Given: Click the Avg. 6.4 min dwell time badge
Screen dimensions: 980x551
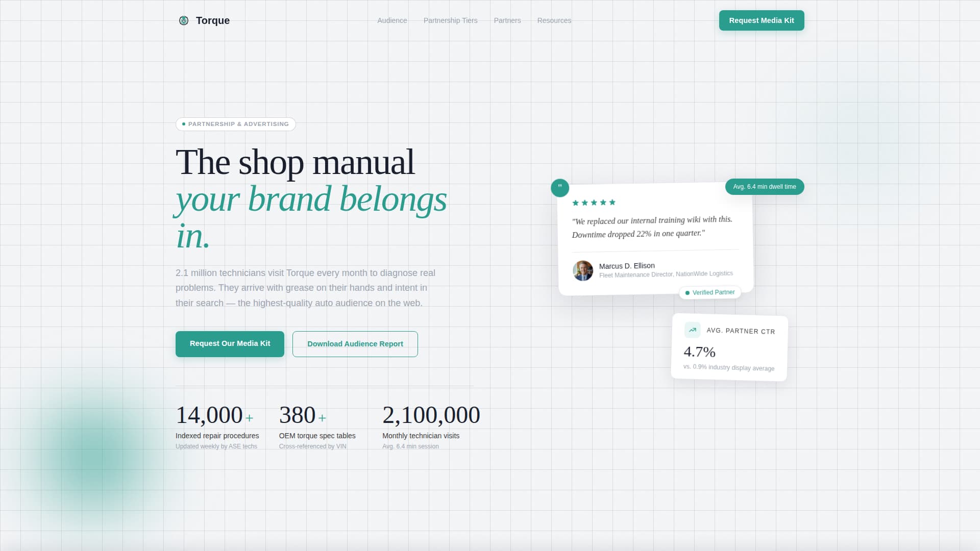Looking at the screenshot, I should click(765, 187).
